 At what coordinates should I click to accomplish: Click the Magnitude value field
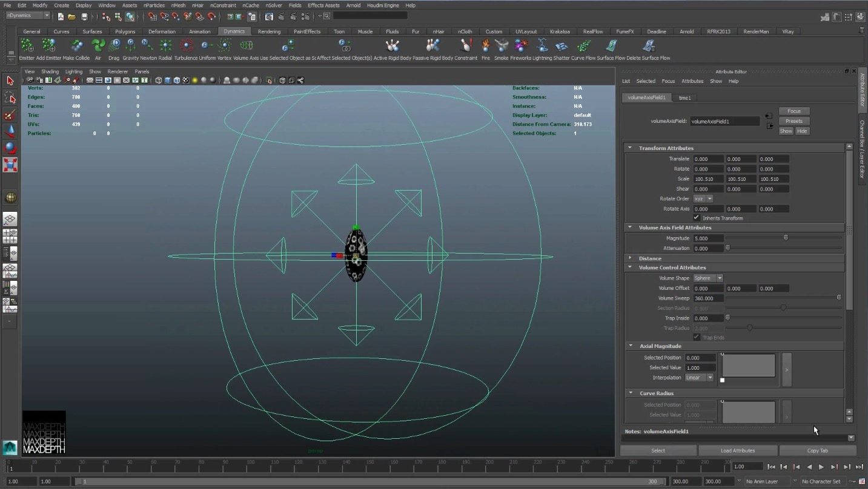[x=708, y=238]
